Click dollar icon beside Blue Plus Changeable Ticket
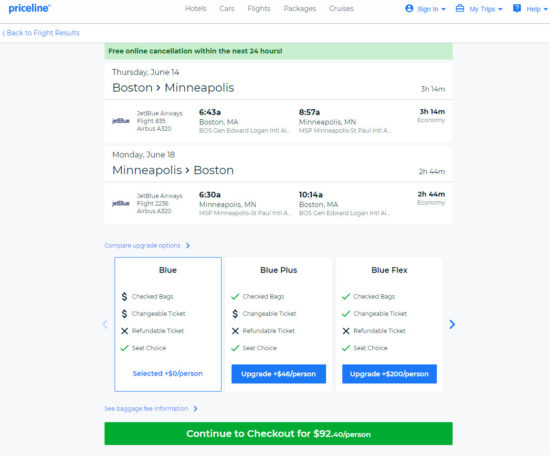Viewport: 550px width, 456px height. [235, 314]
